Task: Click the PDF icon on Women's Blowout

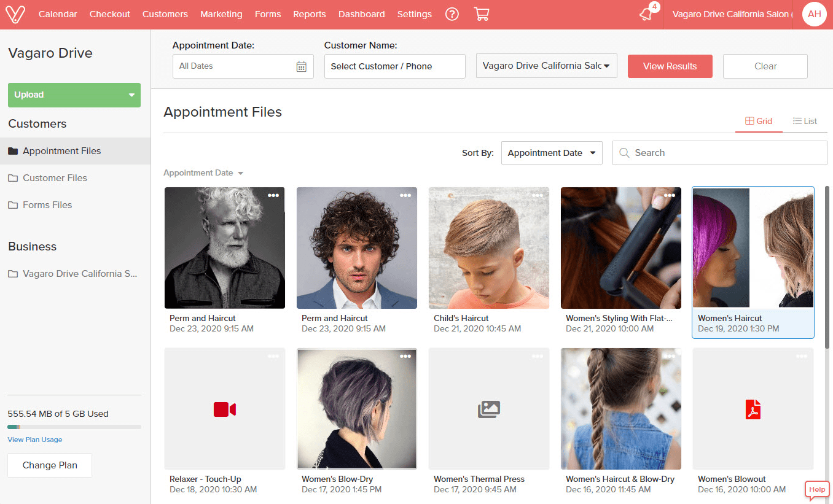Action: pos(753,409)
